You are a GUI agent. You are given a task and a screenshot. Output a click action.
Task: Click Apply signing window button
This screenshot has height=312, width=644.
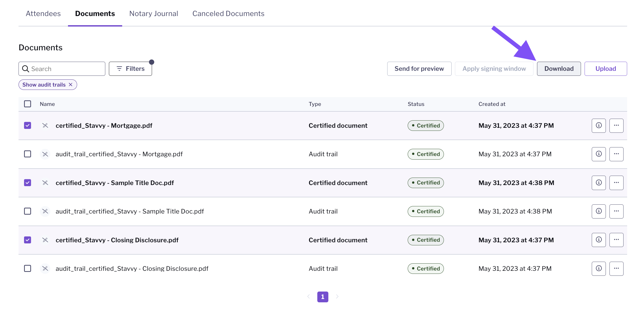coord(494,69)
